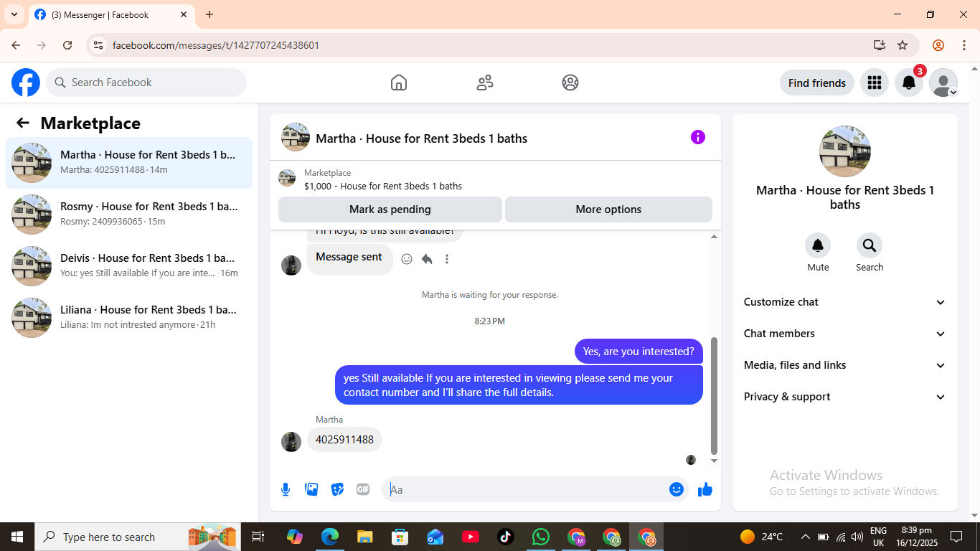Open the Liliana conversation in the list
The image size is (980, 551).
click(x=129, y=318)
